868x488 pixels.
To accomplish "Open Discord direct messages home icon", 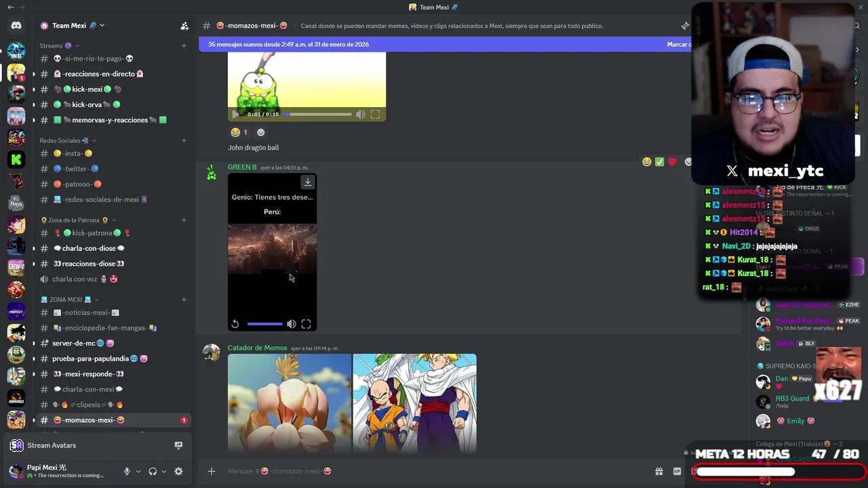I will 16,26.
